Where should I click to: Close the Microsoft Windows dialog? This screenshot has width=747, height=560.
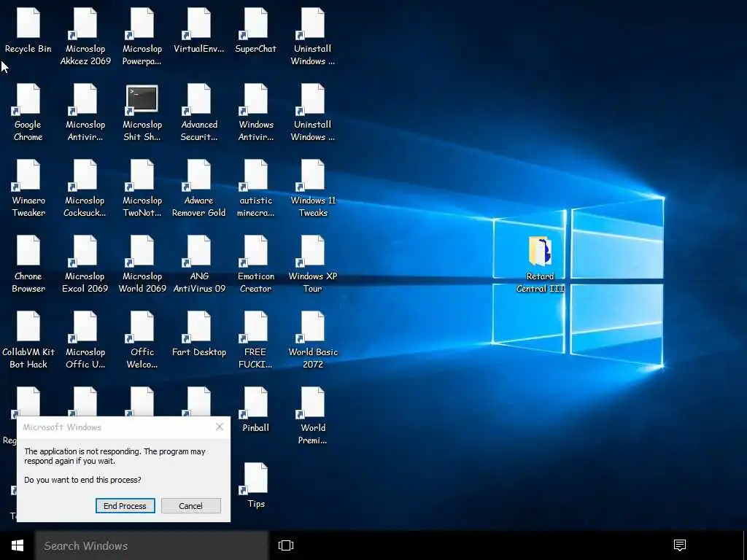[219, 427]
